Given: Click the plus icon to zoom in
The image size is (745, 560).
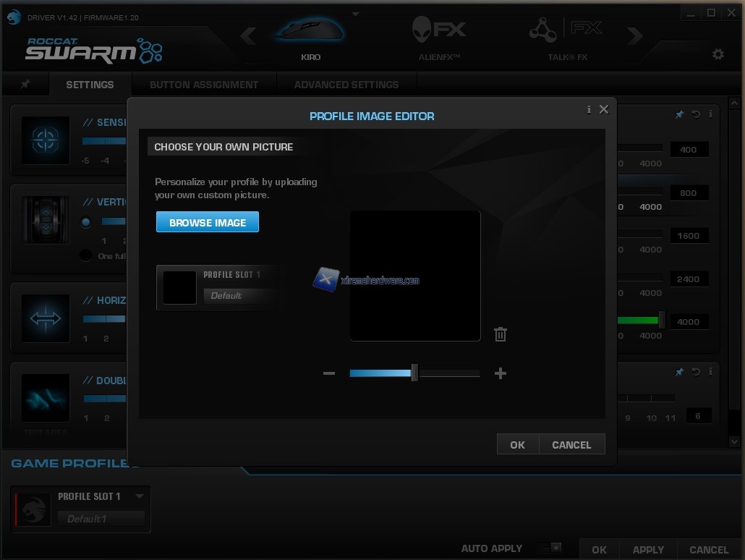Looking at the screenshot, I should coord(500,373).
